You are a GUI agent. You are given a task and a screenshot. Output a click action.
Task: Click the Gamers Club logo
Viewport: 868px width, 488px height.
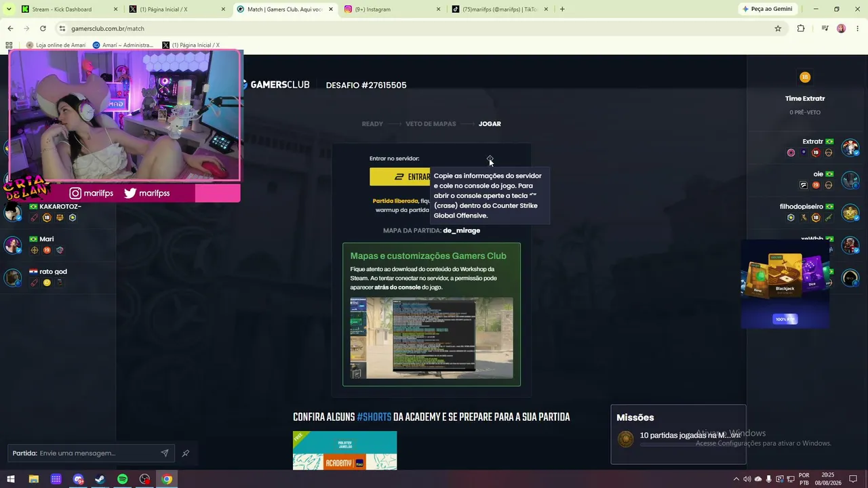click(276, 85)
